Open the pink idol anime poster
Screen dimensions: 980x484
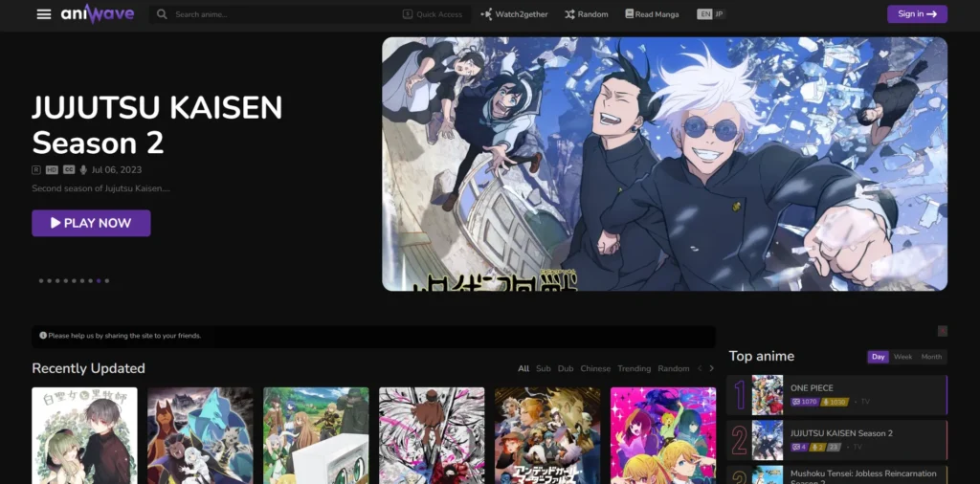pos(663,435)
